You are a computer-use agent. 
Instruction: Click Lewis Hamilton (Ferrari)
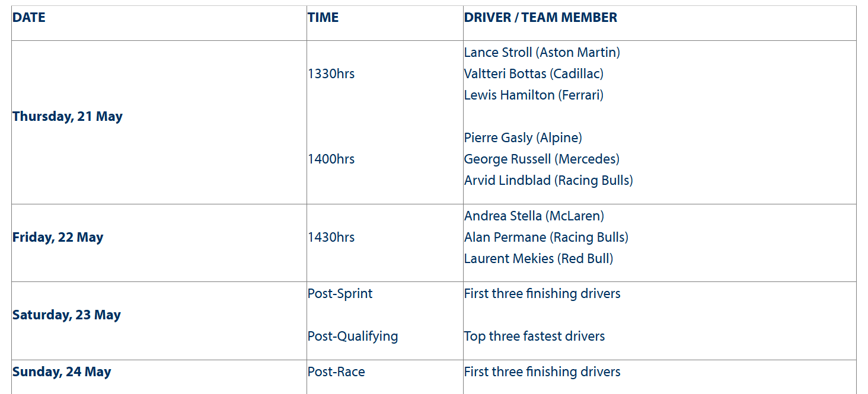(x=534, y=95)
